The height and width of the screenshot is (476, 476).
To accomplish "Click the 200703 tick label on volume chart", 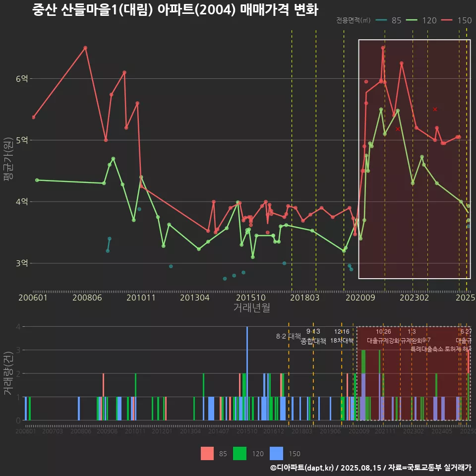I will (x=52, y=431).
